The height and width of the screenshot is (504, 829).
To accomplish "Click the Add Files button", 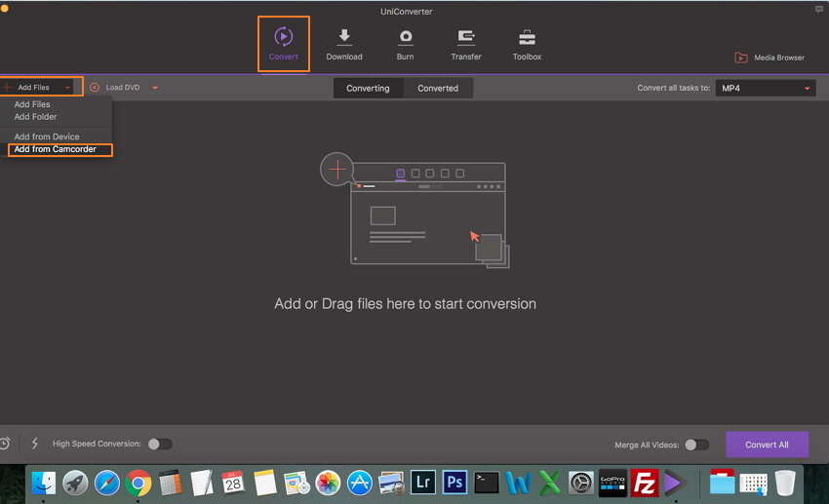I will (33, 87).
